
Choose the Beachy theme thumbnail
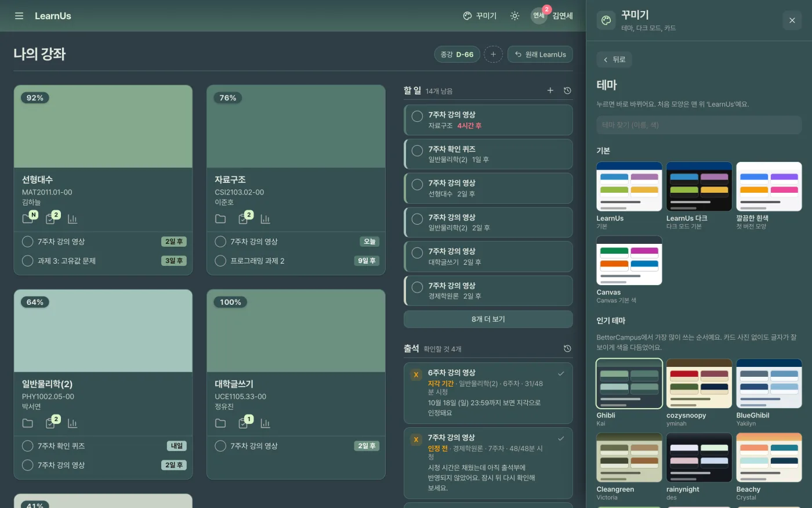[x=769, y=457]
